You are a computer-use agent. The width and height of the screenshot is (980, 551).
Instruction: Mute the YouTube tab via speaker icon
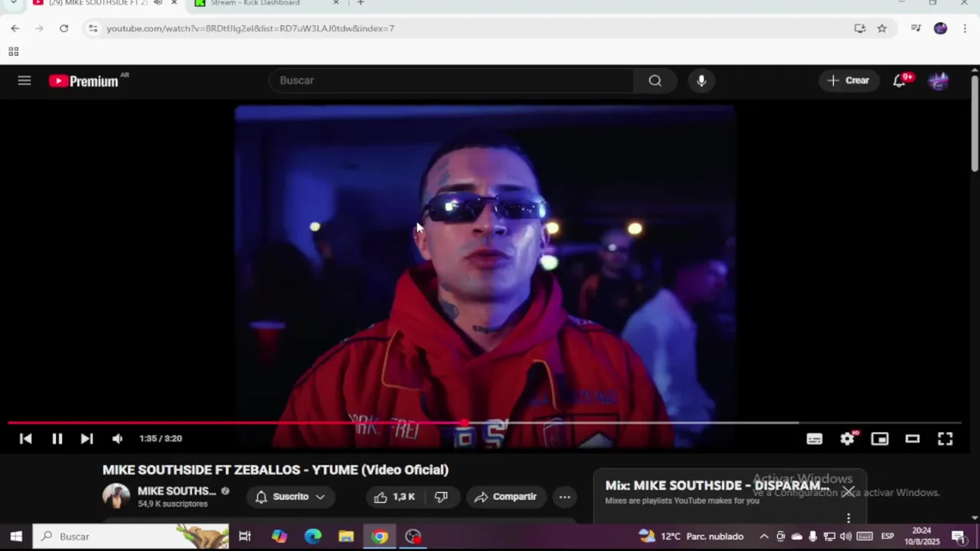158,3
